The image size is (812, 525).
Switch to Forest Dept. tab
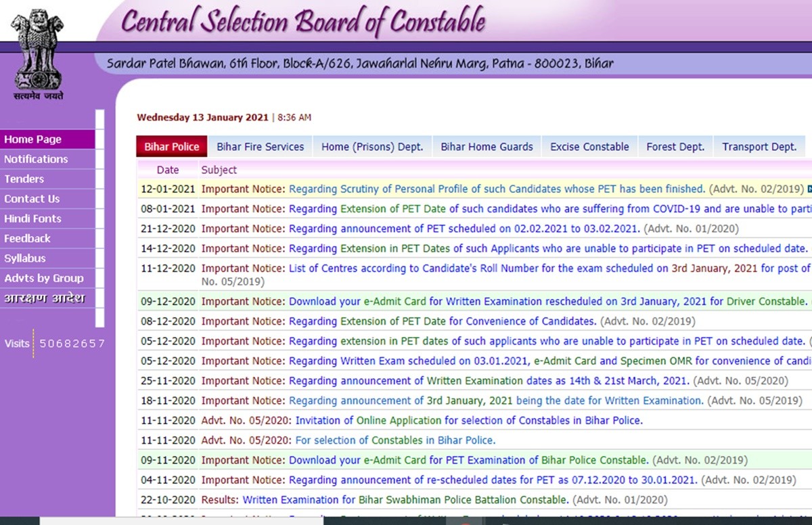[675, 147]
